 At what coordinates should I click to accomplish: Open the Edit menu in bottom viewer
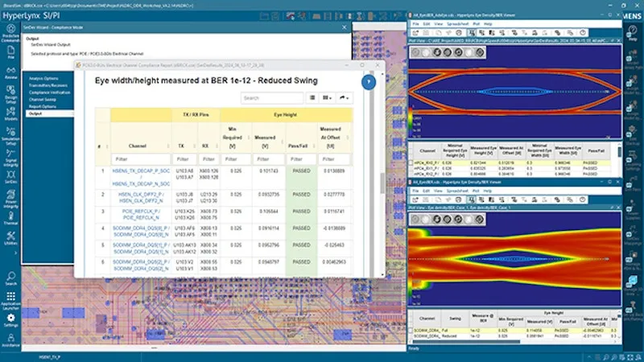[426, 191]
